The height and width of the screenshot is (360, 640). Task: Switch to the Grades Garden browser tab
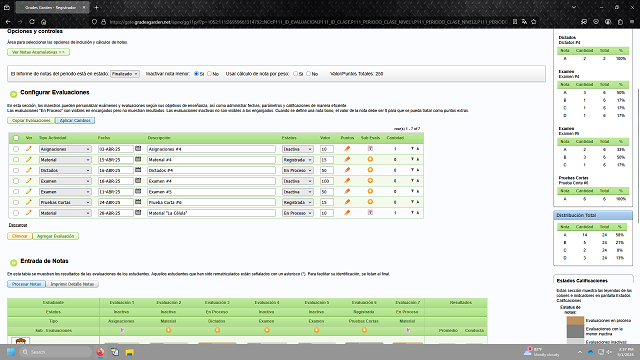pyautogui.click(x=52, y=7)
